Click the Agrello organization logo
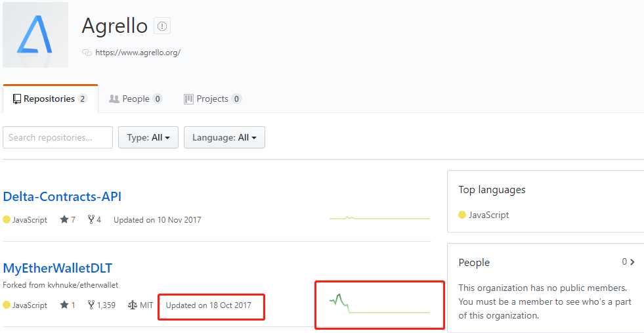Image resolution: width=644 pixels, height=333 pixels. pos(35,35)
